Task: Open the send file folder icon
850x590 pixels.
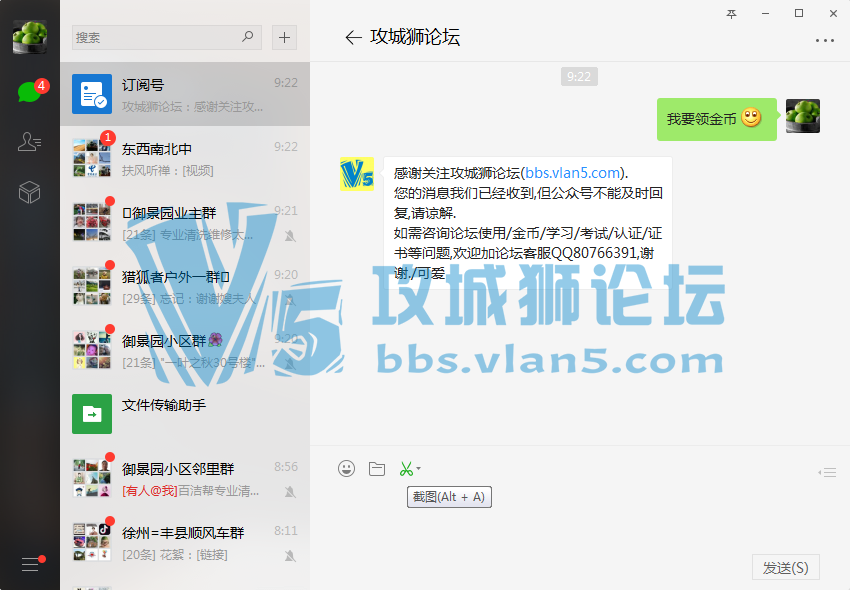Action: pos(377,469)
